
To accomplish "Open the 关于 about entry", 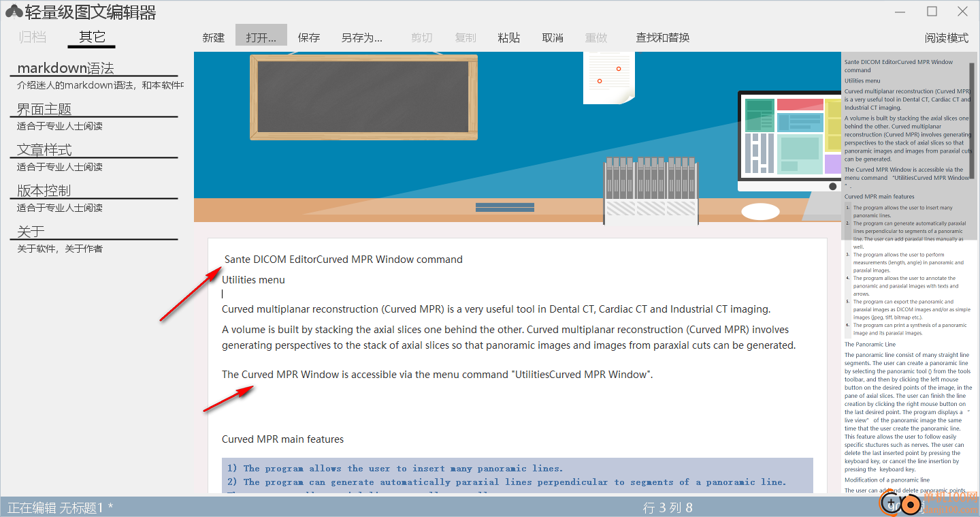I will point(31,232).
